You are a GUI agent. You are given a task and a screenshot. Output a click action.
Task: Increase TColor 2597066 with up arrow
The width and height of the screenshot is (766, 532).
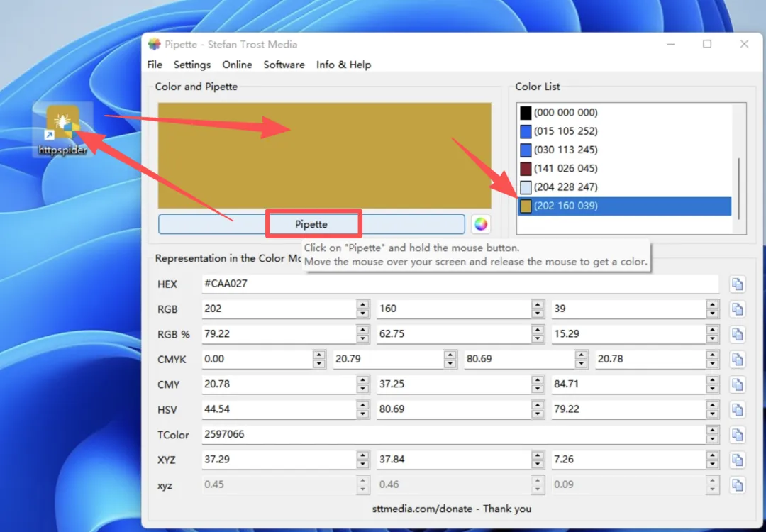pos(712,430)
